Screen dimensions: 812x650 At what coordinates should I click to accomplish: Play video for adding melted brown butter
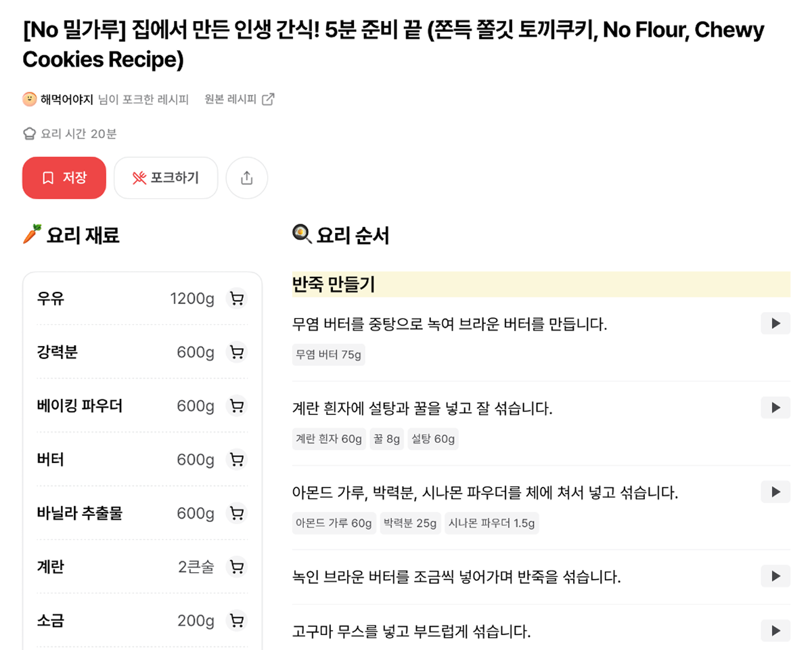click(775, 576)
